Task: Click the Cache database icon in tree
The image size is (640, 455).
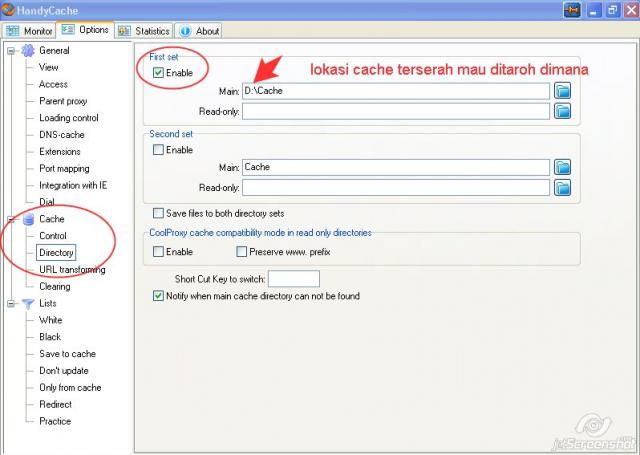Action: tap(28, 219)
